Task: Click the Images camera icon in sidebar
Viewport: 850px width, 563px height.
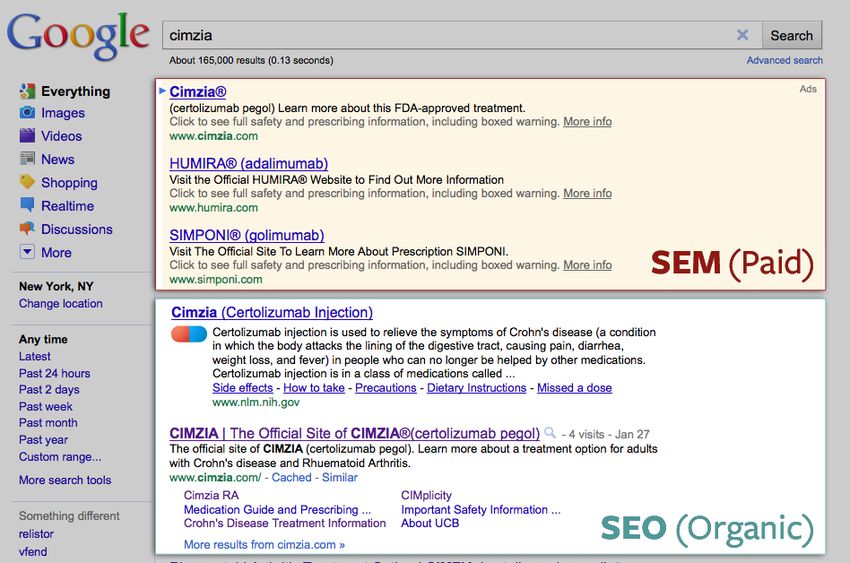Action: tap(27, 113)
